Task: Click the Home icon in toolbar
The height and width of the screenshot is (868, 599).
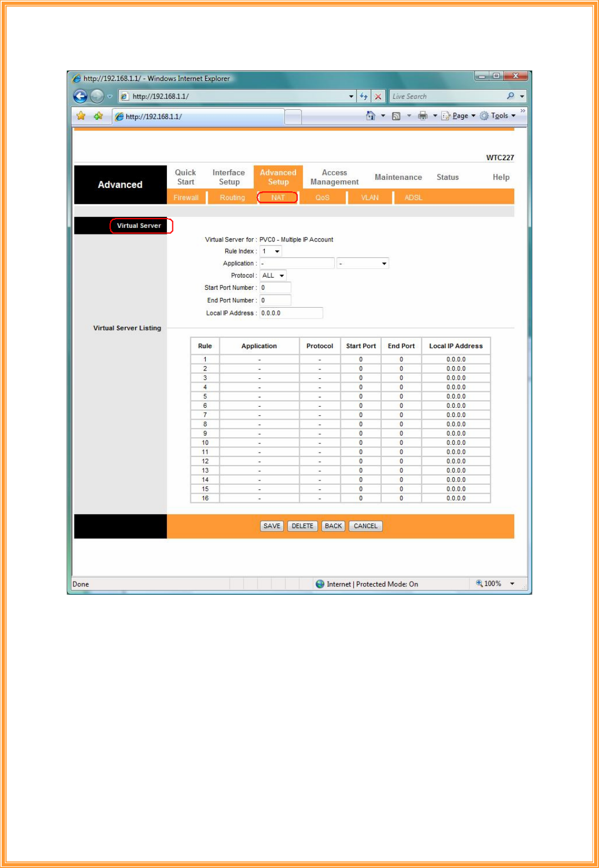Action: coord(370,116)
